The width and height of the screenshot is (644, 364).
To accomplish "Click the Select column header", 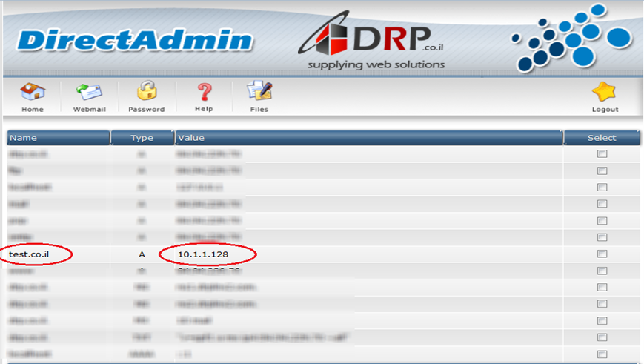I will [601, 138].
